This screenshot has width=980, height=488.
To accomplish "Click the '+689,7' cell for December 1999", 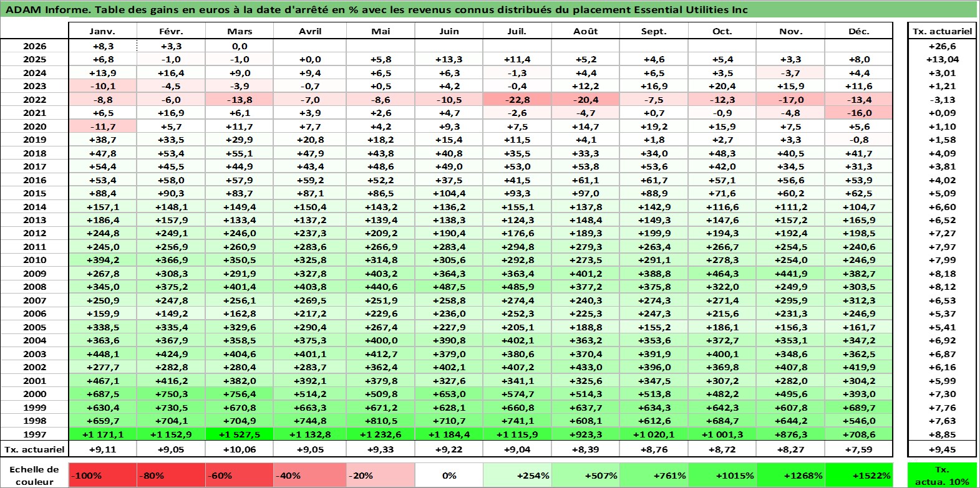I will [859, 408].
